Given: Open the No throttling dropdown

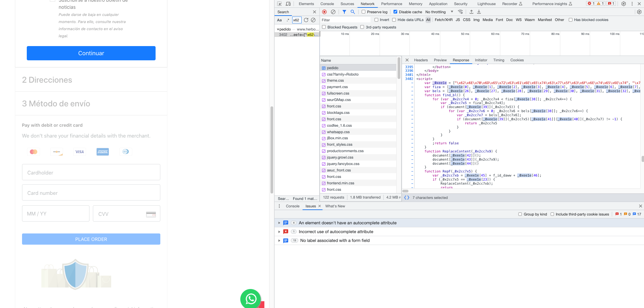Looking at the screenshot, I should point(439,12).
